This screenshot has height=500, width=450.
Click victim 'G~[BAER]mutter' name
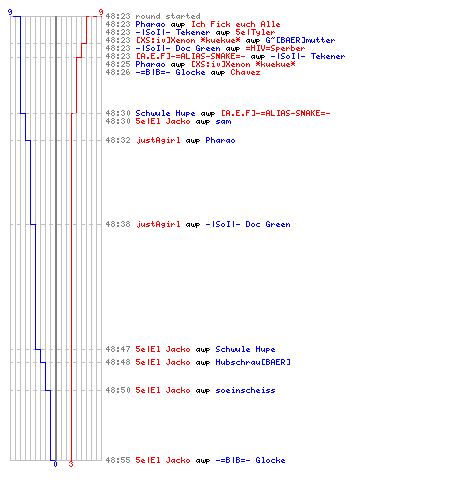[300, 40]
